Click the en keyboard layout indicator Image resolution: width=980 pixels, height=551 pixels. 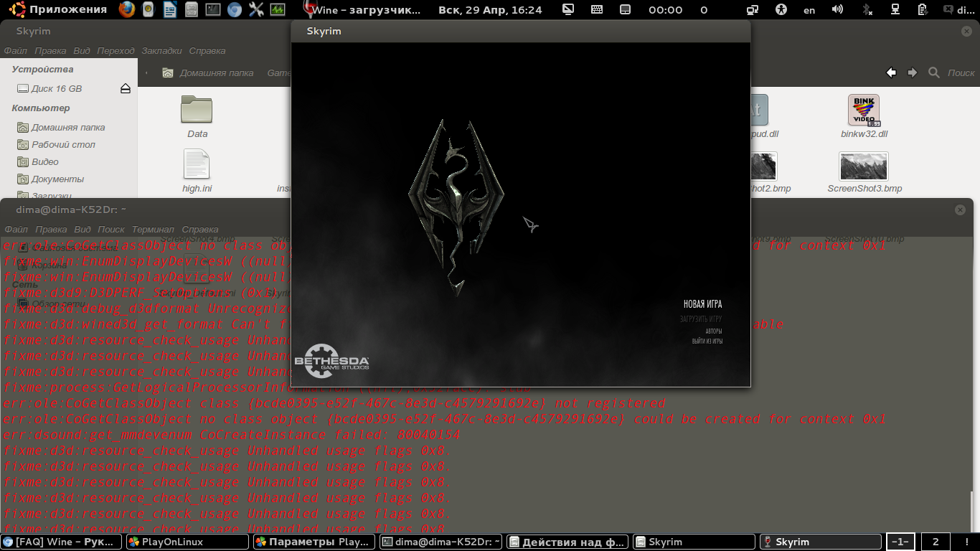[x=809, y=10]
